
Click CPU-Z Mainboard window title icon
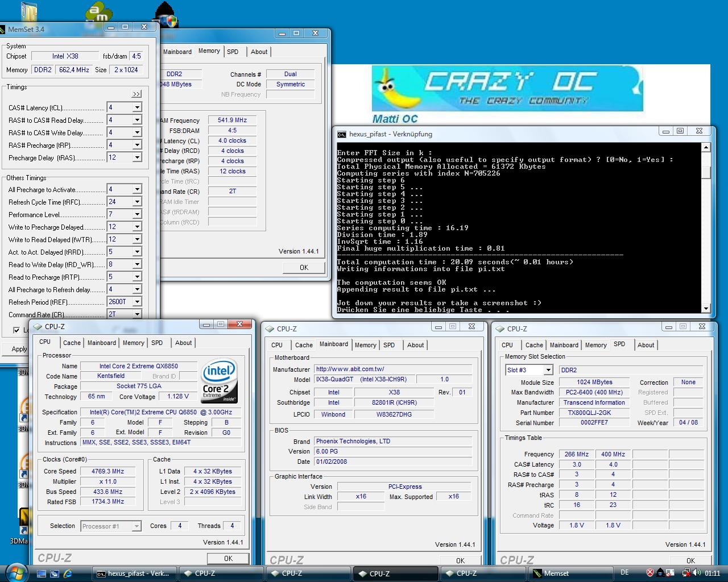[270, 329]
